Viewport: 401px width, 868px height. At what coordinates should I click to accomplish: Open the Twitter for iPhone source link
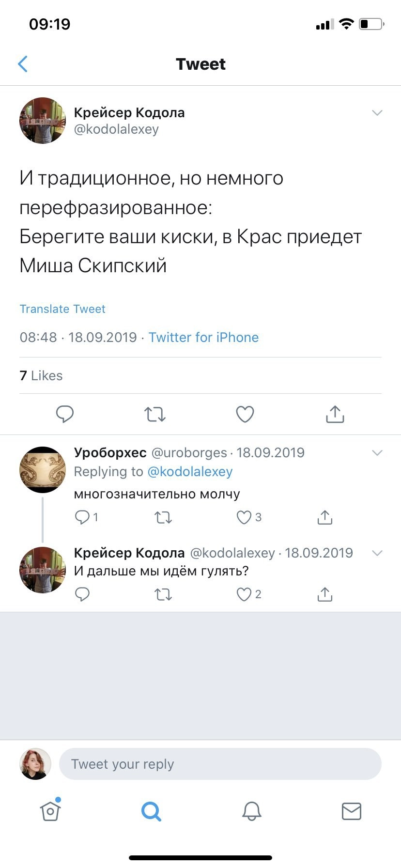click(x=203, y=337)
